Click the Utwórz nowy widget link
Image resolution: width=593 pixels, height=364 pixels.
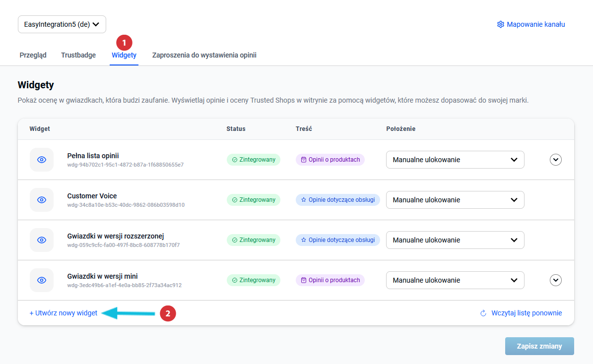click(x=64, y=313)
